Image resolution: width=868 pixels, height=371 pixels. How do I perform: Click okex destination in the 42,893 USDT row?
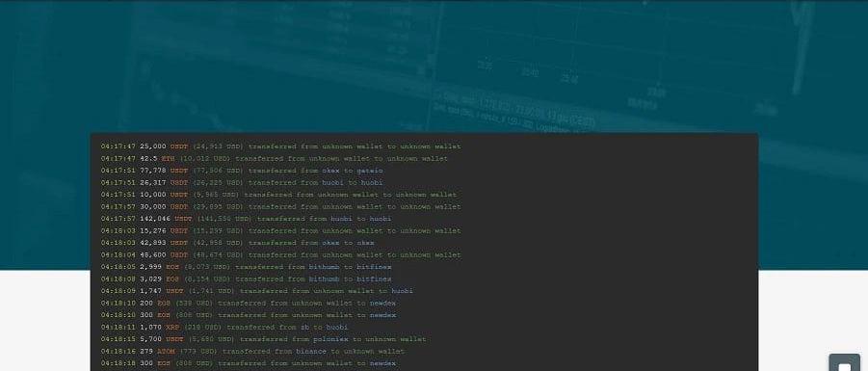click(x=365, y=243)
